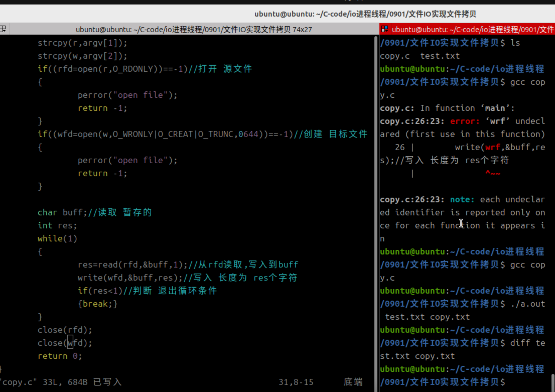Click 'if(res<1)' condition line
This screenshot has height=392, width=555.
(100, 291)
